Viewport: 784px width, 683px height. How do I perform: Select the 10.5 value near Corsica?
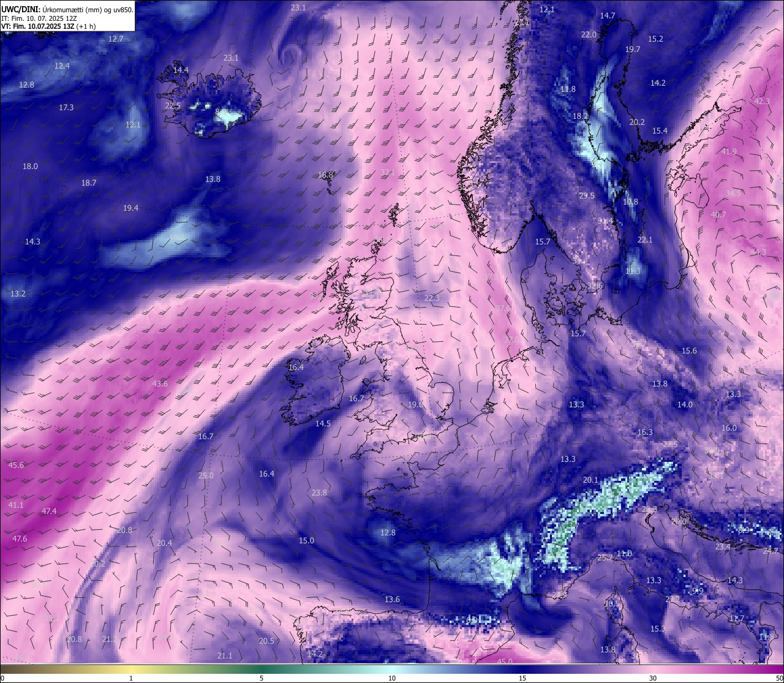coord(611,603)
